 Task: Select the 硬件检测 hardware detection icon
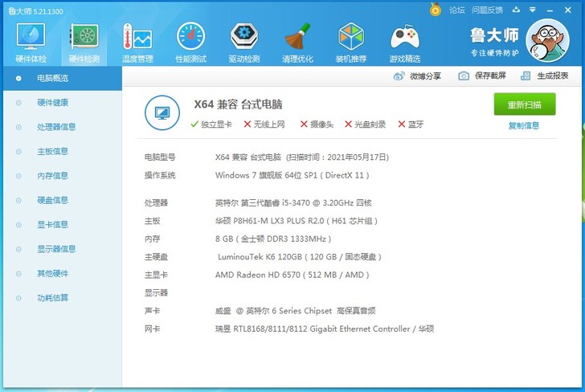84,43
